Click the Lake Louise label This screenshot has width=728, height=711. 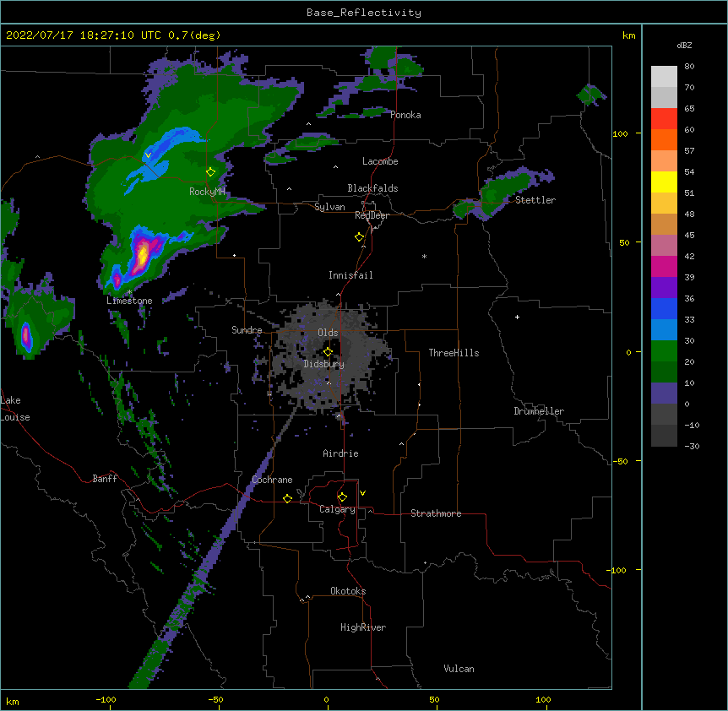tap(15, 409)
